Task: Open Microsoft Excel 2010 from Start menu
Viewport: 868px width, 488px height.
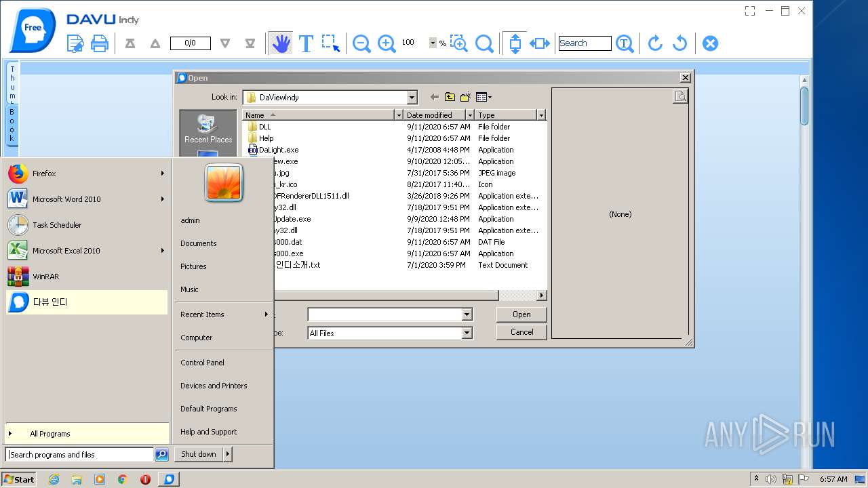Action: (x=86, y=251)
